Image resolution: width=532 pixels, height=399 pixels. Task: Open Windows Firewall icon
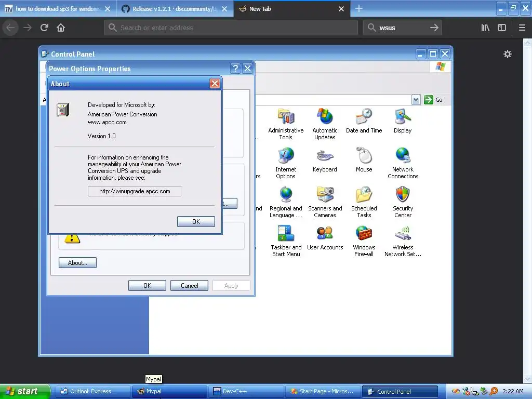(364, 241)
